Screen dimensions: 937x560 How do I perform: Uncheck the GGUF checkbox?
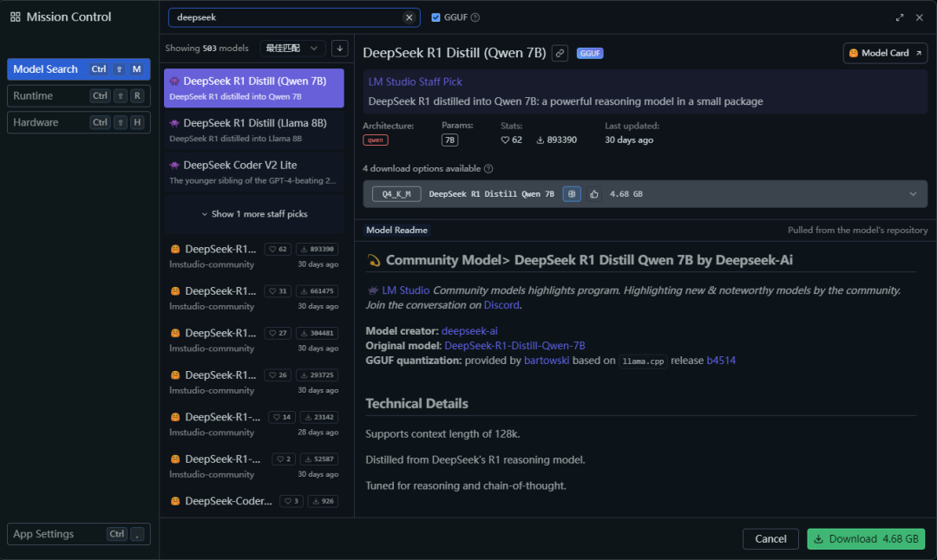pyautogui.click(x=436, y=17)
